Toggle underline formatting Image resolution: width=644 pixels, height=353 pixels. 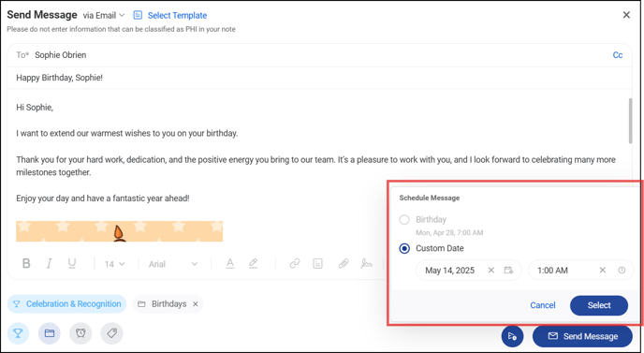click(72, 263)
